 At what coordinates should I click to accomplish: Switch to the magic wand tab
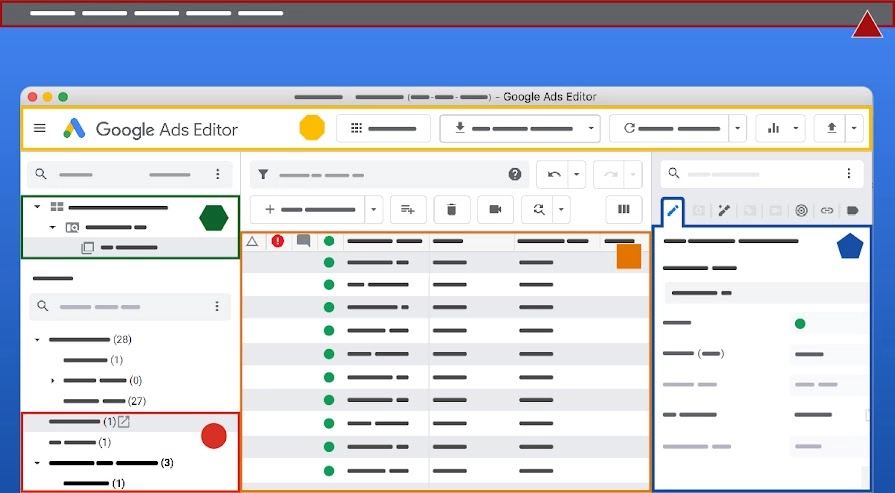[x=724, y=211]
